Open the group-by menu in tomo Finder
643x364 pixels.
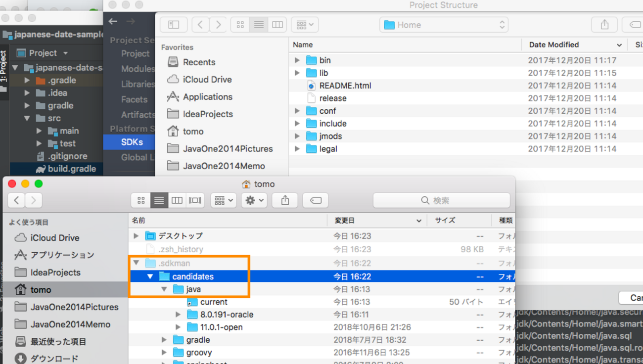(x=224, y=200)
